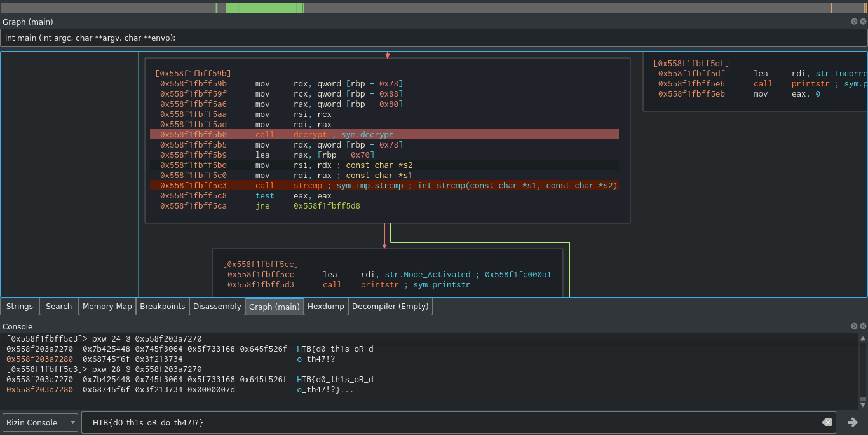Viewport: 868px width, 435px height.
Task: Close the Graph (main) panel
Action: (x=863, y=22)
